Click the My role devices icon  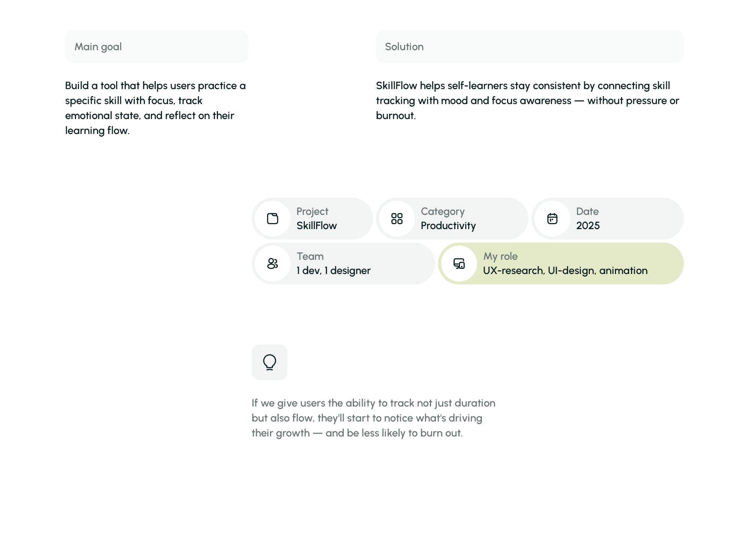[459, 264]
